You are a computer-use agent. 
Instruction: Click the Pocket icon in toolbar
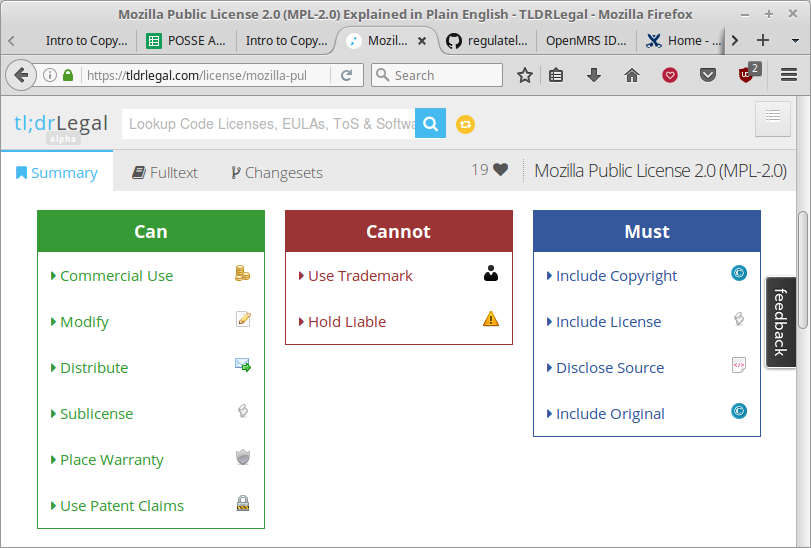pos(708,75)
